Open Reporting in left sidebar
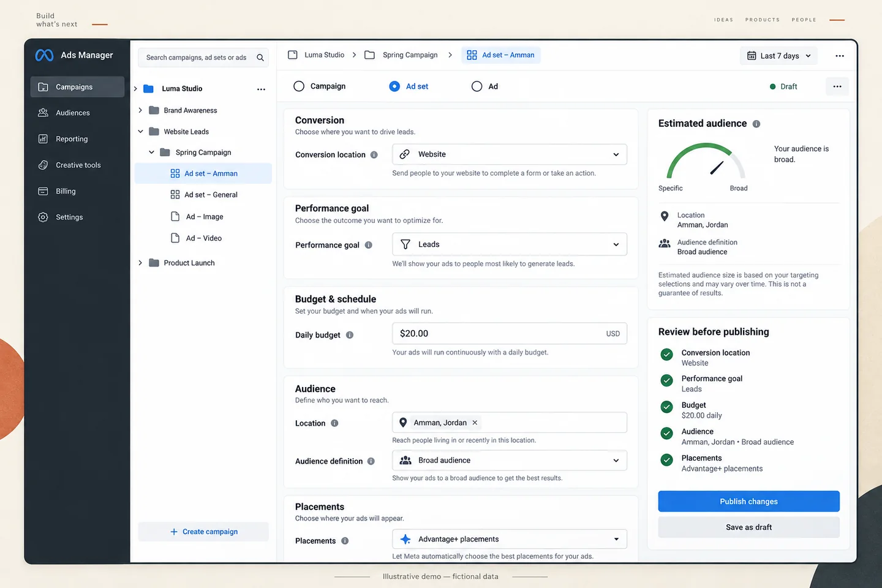This screenshot has width=882, height=588. 77,139
